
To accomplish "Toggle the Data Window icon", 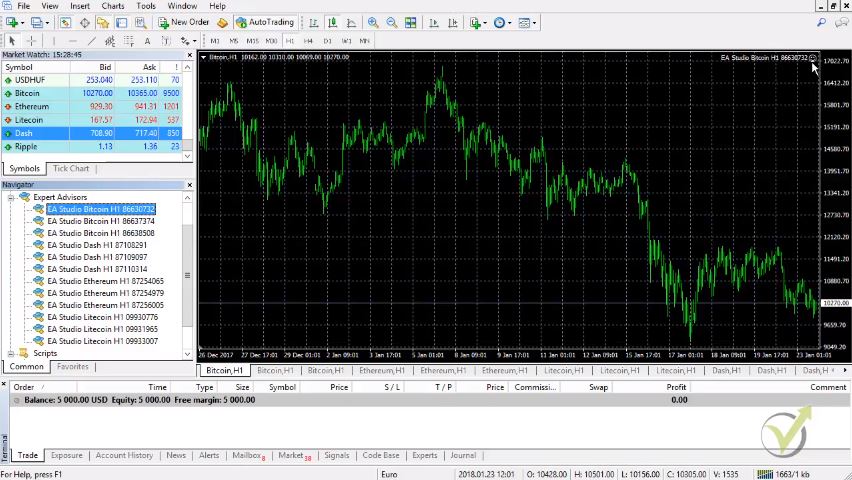I will pos(85,23).
